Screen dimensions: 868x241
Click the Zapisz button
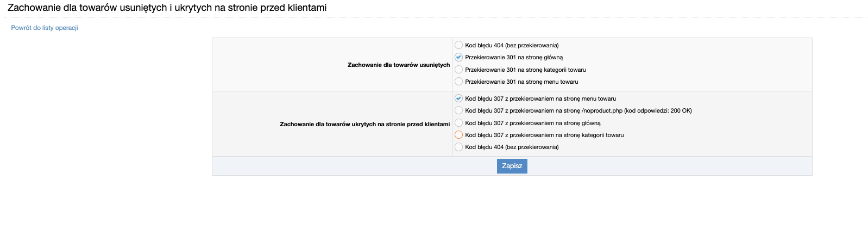(512, 166)
